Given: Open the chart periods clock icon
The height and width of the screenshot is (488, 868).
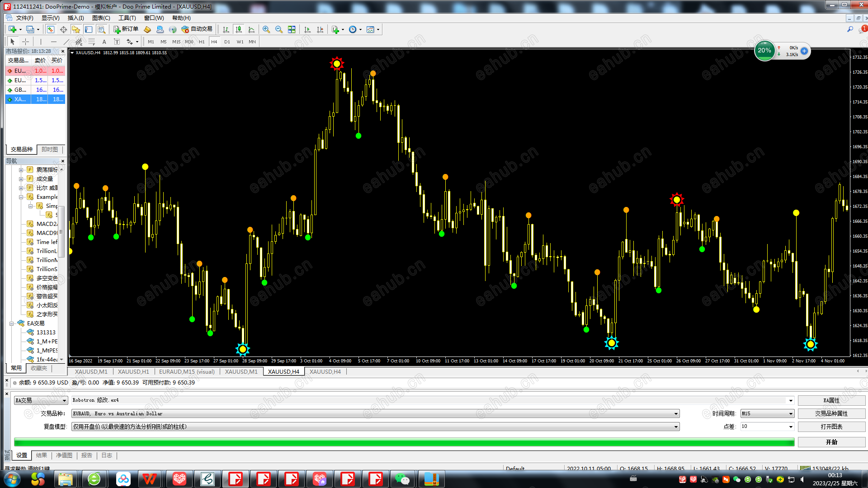Looking at the screenshot, I should tap(353, 29).
